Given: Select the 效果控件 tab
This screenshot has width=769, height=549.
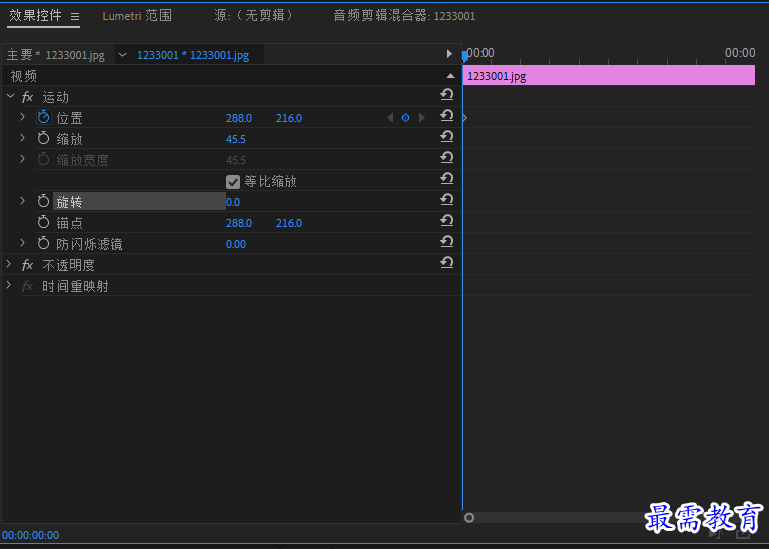Looking at the screenshot, I should pyautogui.click(x=35, y=16).
